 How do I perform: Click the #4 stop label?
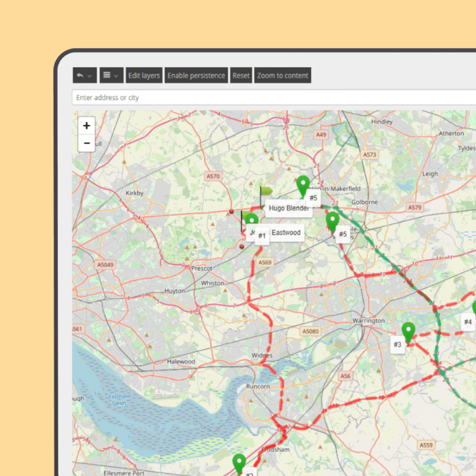coord(468,322)
